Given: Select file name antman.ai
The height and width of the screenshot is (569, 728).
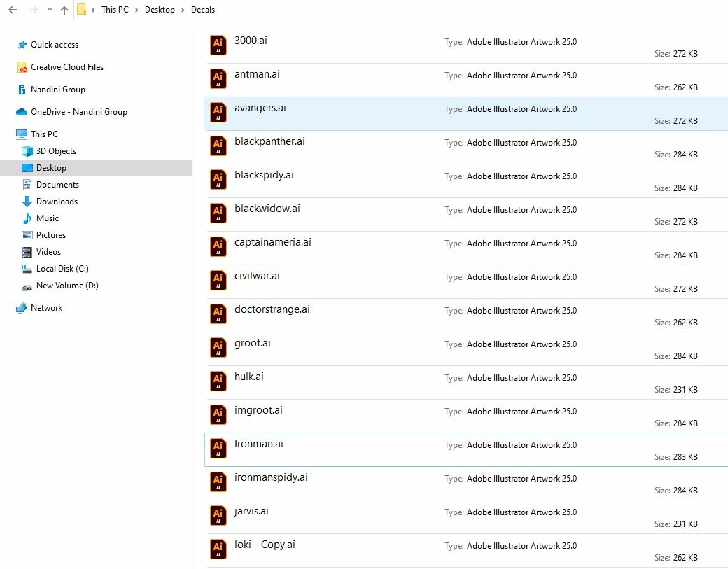Looking at the screenshot, I should (257, 74).
